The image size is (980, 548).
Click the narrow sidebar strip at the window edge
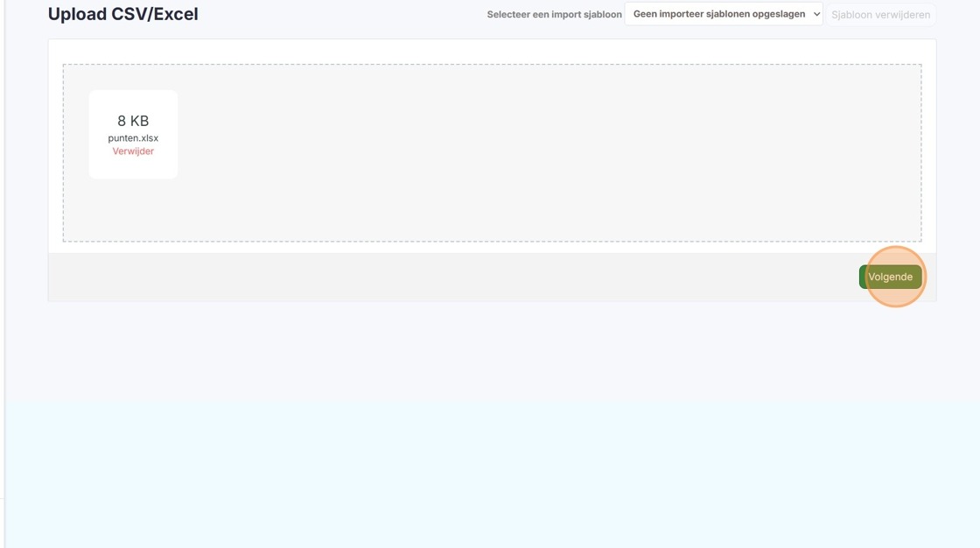click(3, 274)
